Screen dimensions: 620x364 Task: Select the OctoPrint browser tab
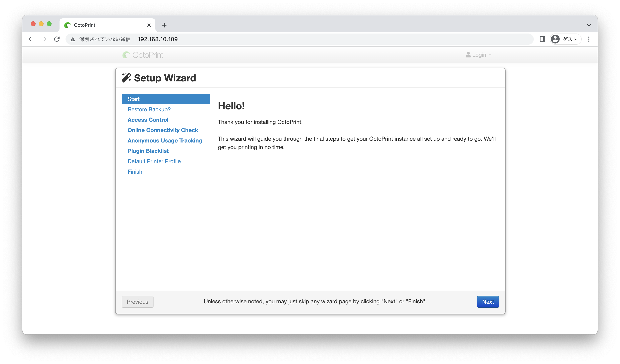(107, 25)
